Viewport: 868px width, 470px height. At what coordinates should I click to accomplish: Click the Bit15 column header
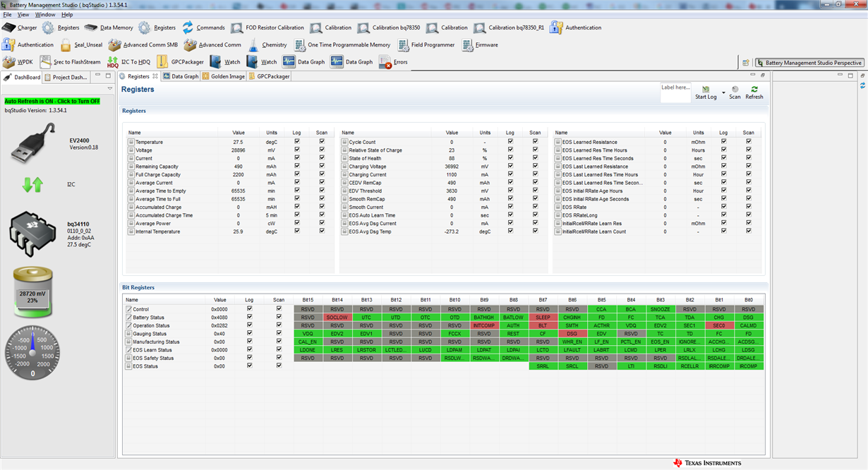(308, 300)
